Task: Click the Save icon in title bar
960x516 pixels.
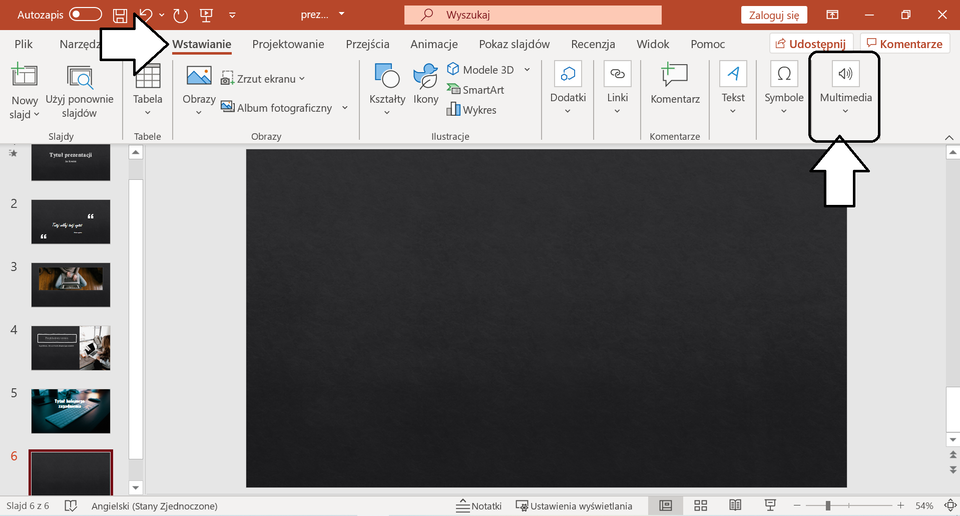Action: pyautogui.click(x=120, y=15)
